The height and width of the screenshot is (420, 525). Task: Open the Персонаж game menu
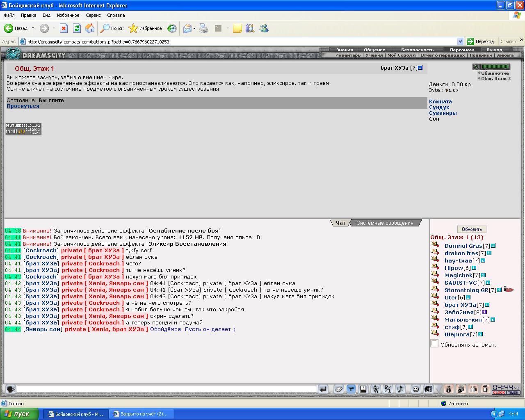click(x=462, y=50)
